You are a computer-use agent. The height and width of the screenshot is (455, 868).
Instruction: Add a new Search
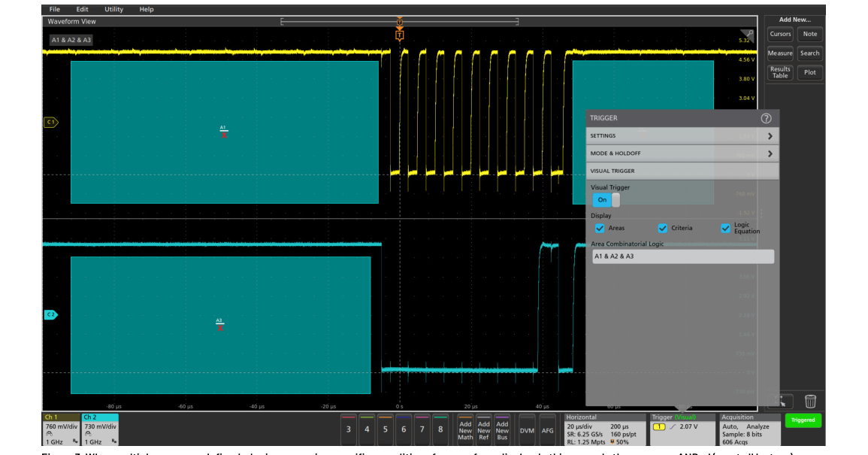[x=810, y=53]
